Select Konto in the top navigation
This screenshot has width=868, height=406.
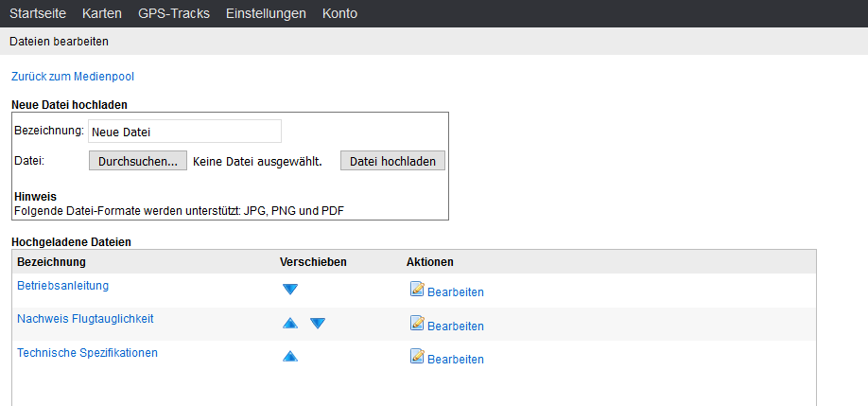tap(339, 13)
